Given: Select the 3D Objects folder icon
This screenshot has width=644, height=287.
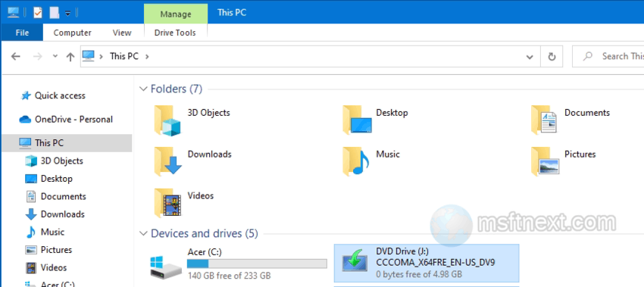Looking at the screenshot, I should [x=167, y=120].
